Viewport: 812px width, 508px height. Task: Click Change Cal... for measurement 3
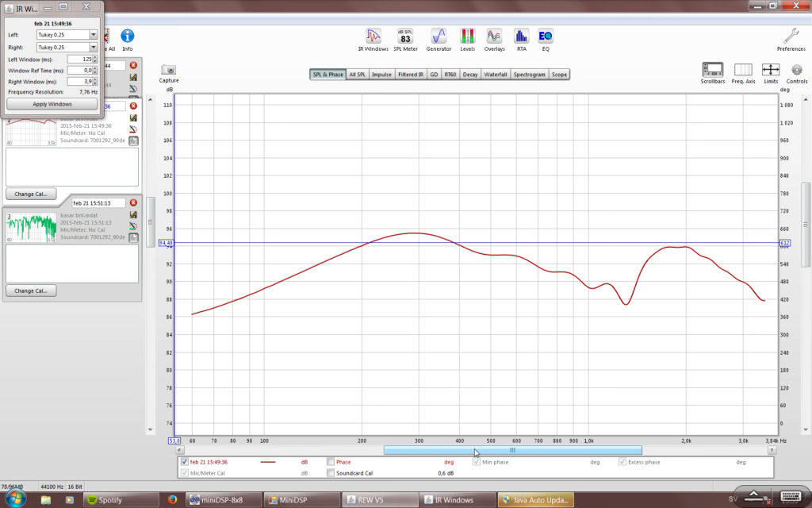point(31,291)
